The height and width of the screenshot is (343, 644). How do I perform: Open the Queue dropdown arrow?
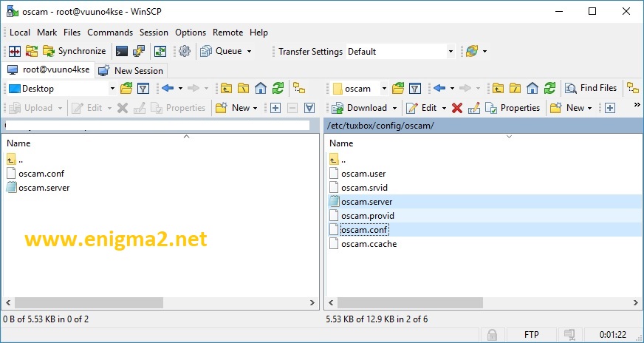coord(249,52)
